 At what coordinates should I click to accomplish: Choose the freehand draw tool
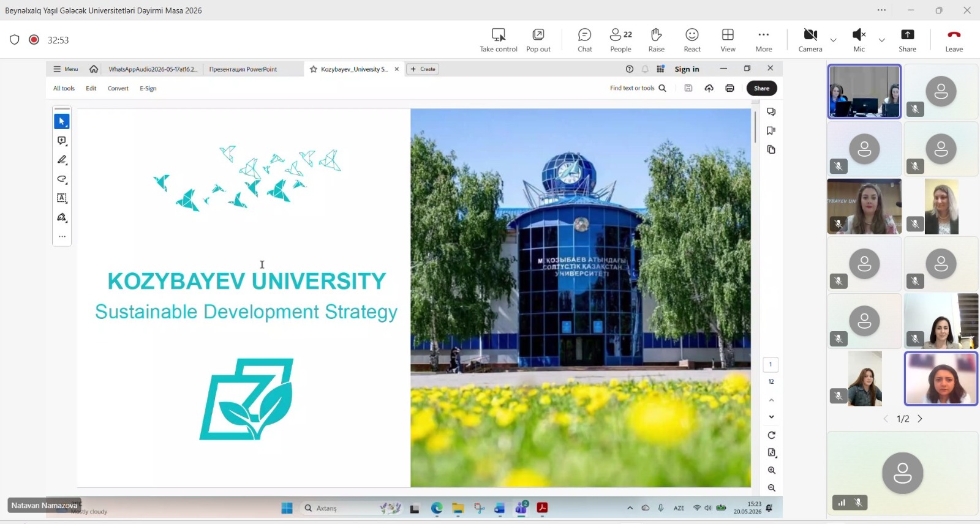click(62, 179)
